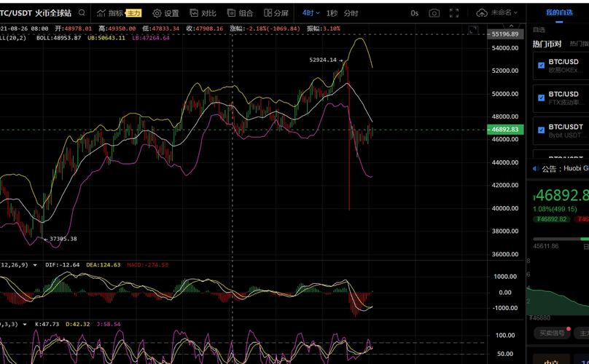Click the search magnifier icon beside BTC/USDT

click(x=83, y=13)
